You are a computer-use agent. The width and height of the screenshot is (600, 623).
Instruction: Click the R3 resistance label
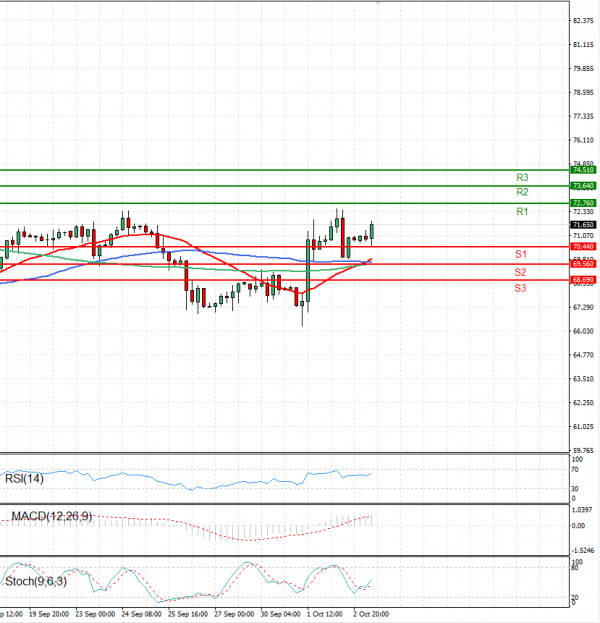(x=522, y=177)
